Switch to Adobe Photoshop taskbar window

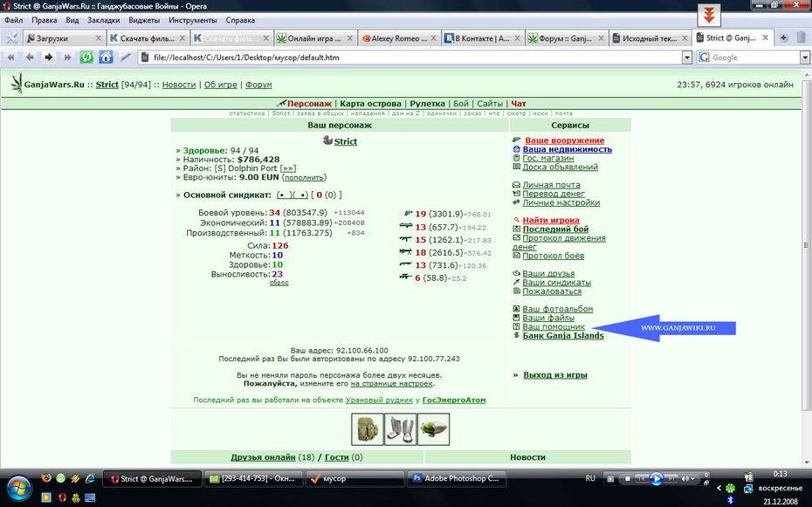coord(457,478)
